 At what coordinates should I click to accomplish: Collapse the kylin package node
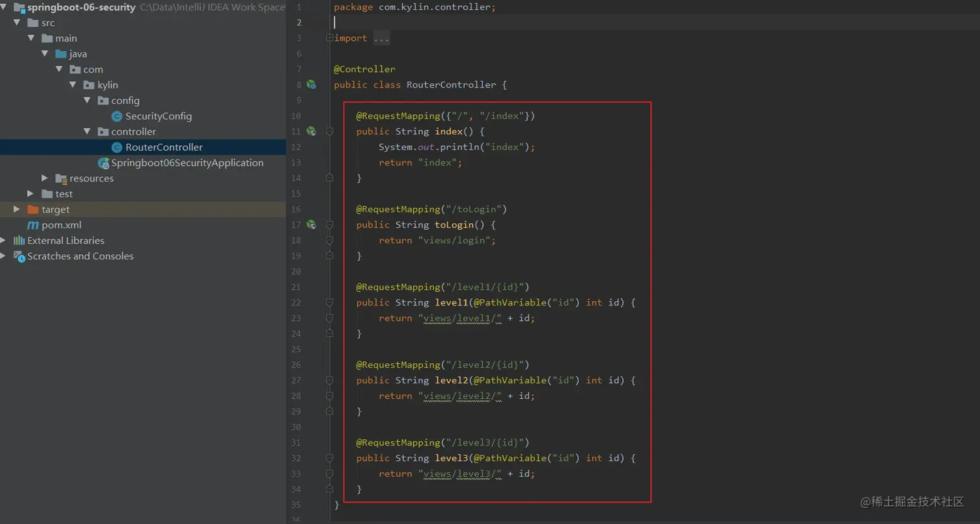(73, 85)
